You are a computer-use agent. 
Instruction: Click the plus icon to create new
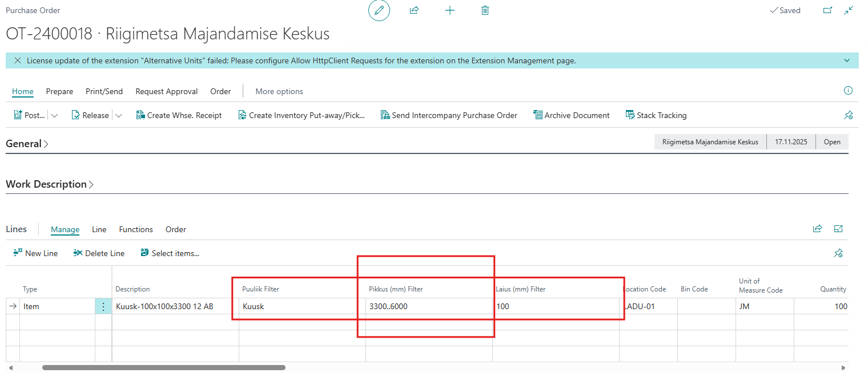[x=450, y=10]
